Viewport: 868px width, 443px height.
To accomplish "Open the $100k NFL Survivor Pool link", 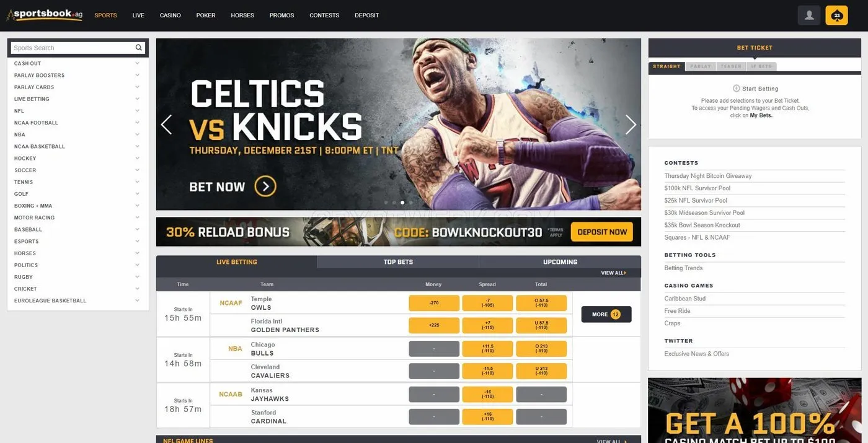I will tap(697, 188).
